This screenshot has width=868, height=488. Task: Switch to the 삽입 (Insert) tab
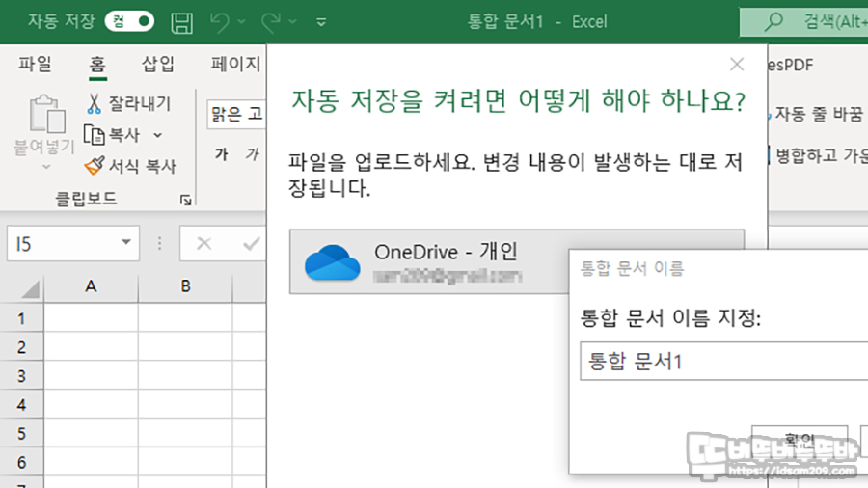point(158,65)
